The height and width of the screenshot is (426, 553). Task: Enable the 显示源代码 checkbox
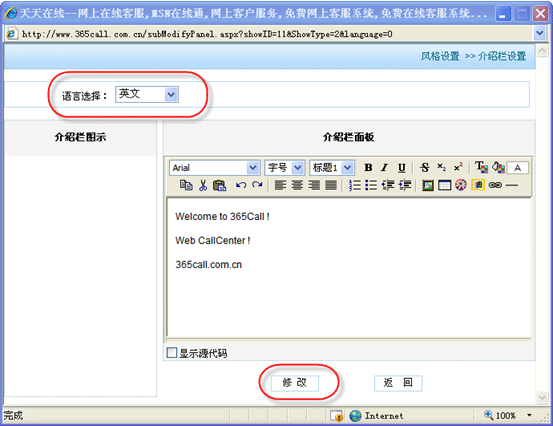point(171,353)
